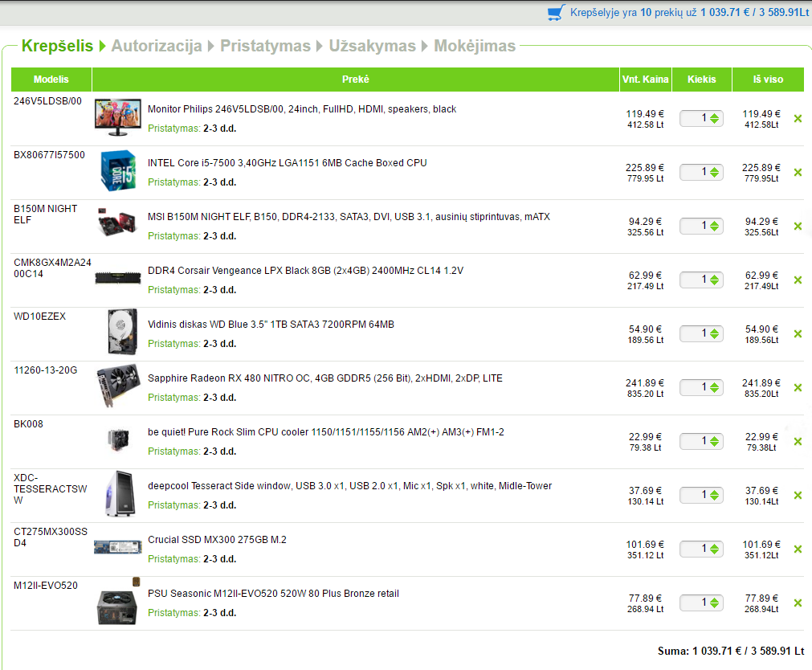
Task: Adjust quantity stepper for PSU Seasonic
Action: [x=715, y=603]
